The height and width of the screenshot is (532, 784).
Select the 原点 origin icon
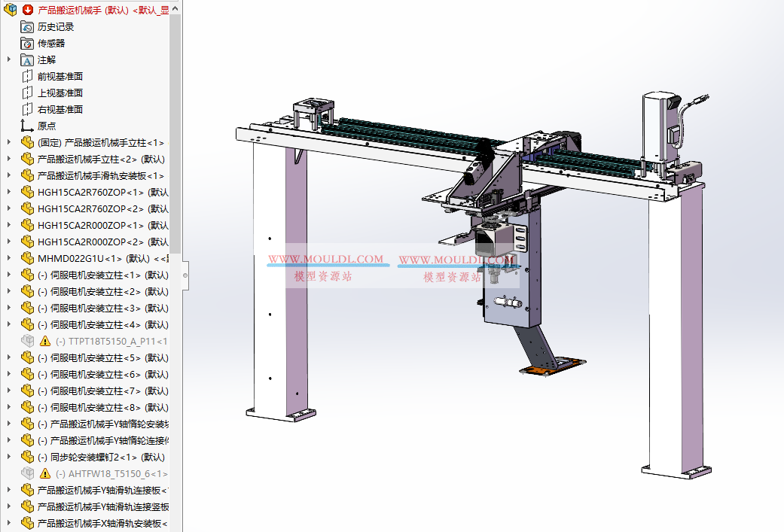25,126
